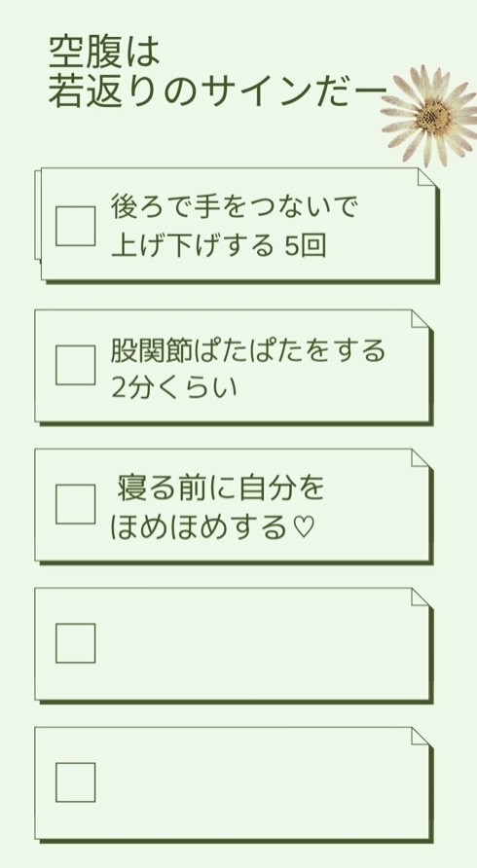The width and height of the screenshot is (477, 868).
Task: Click the ほめほめする text
Action: 200,528
